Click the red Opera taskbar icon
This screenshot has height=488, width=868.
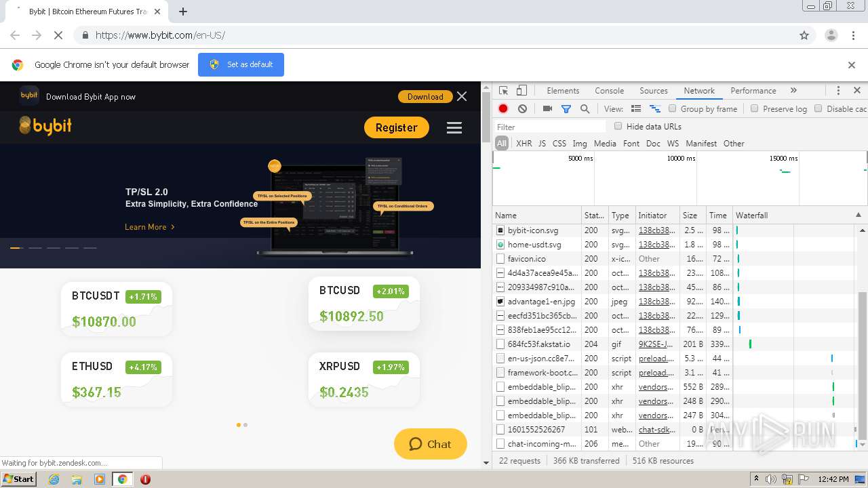145,479
